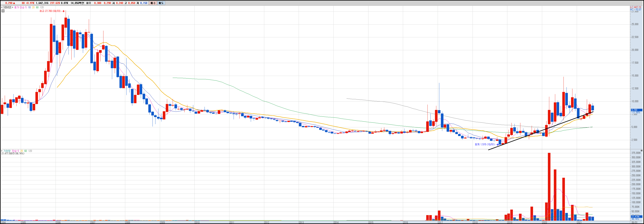
Task: Click the high price 8,850 value
Action: pos(132,3)
